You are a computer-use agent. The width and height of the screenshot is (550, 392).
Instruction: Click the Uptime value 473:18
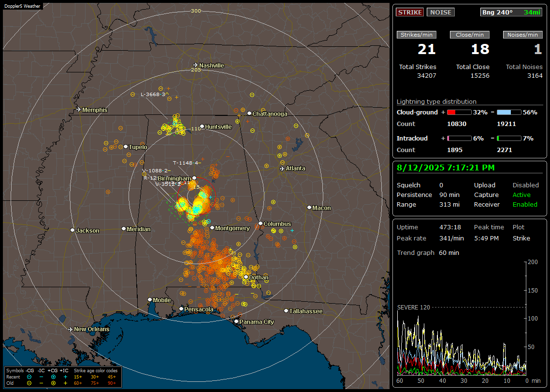pyautogui.click(x=450, y=227)
